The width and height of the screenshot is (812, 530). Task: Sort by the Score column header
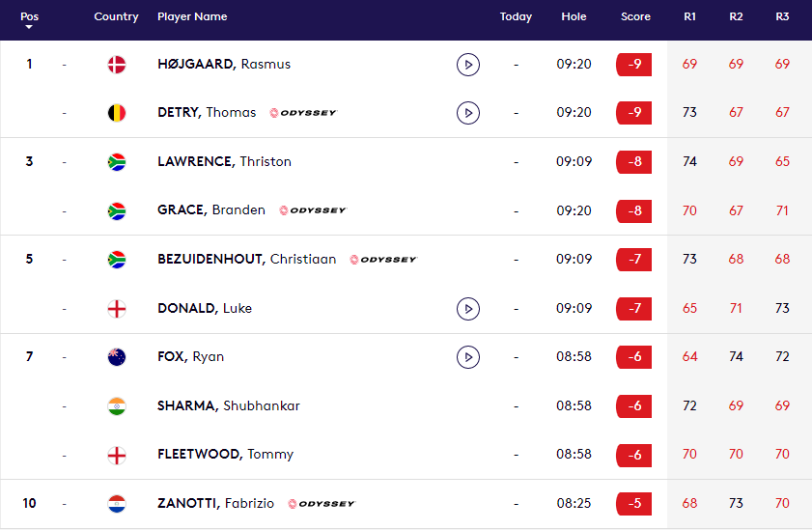[635, 17]
